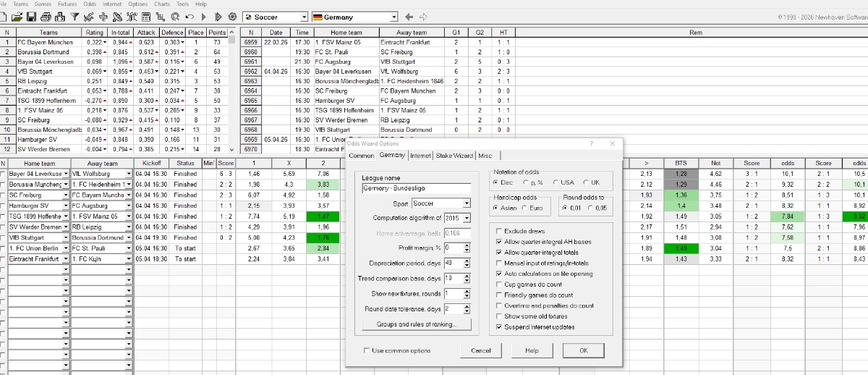The width and height of the screenshot is (868, 375).
Task: Expand the Computation algorithm year dropdown
Action: click(x=467, y=218)
